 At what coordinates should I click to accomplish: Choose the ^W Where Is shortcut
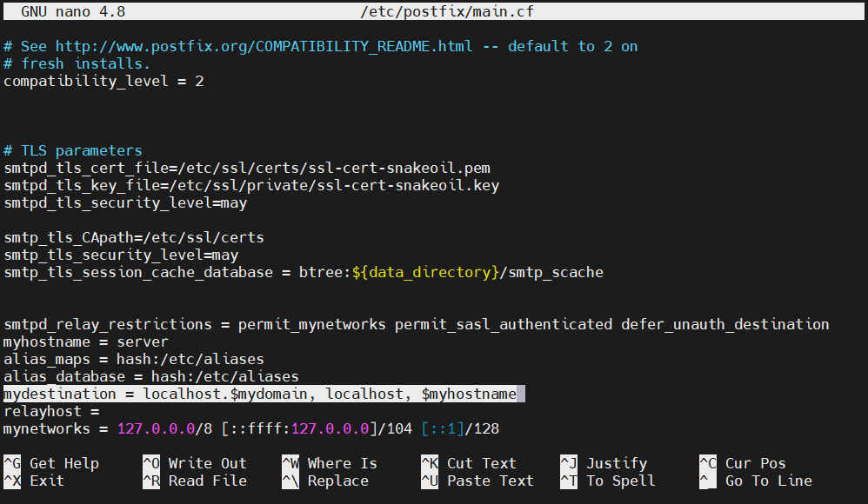pyautogui.click(x=330, y=463)
